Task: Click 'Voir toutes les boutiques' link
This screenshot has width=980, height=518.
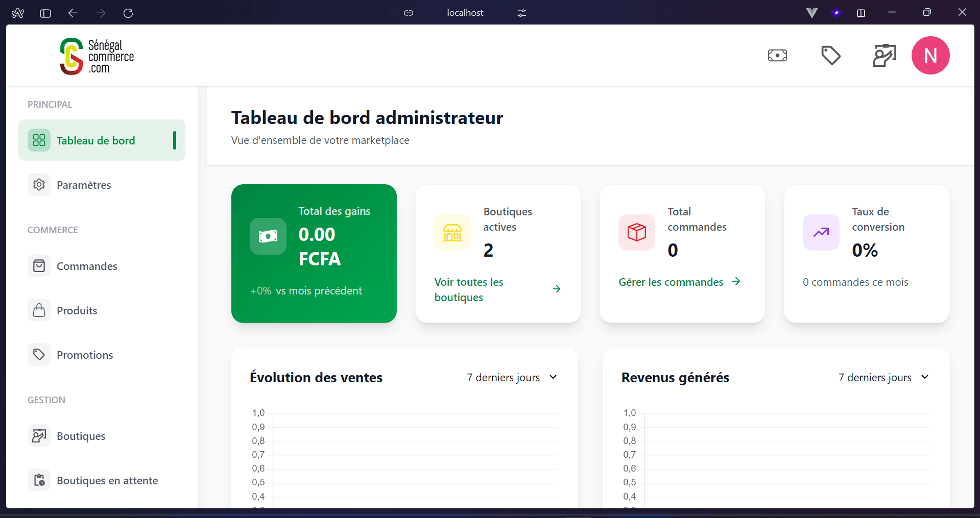Action: point(468,289)
